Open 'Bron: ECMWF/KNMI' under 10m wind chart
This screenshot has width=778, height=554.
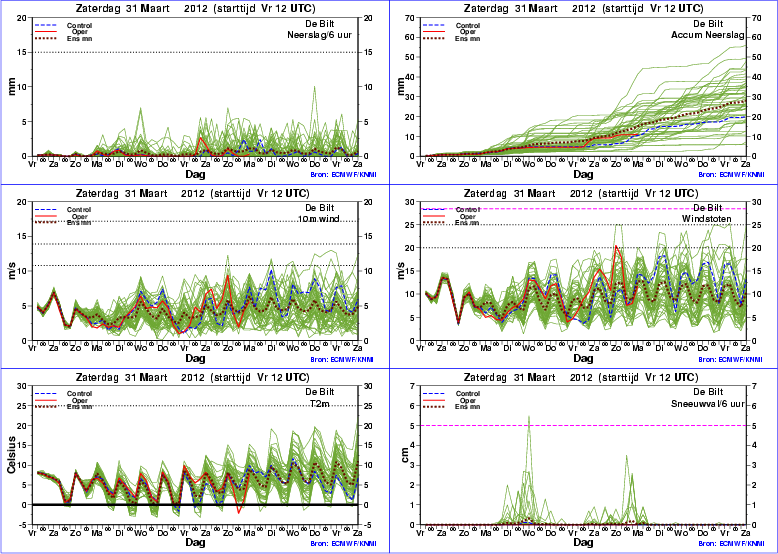pyautogui.click(x=343, y=360)
